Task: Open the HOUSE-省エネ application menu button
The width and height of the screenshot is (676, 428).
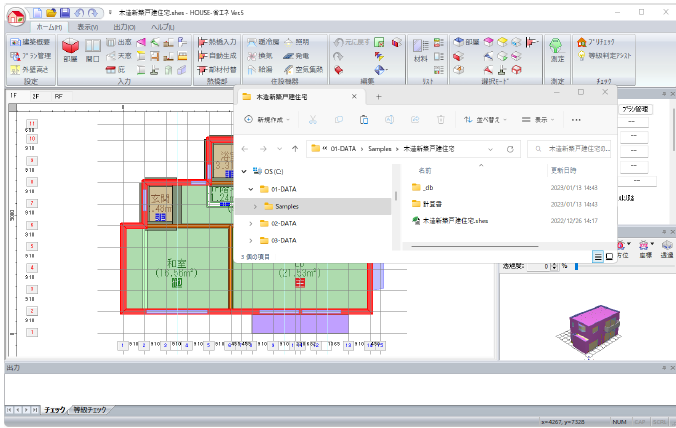Action: click(x=16, y=17)
